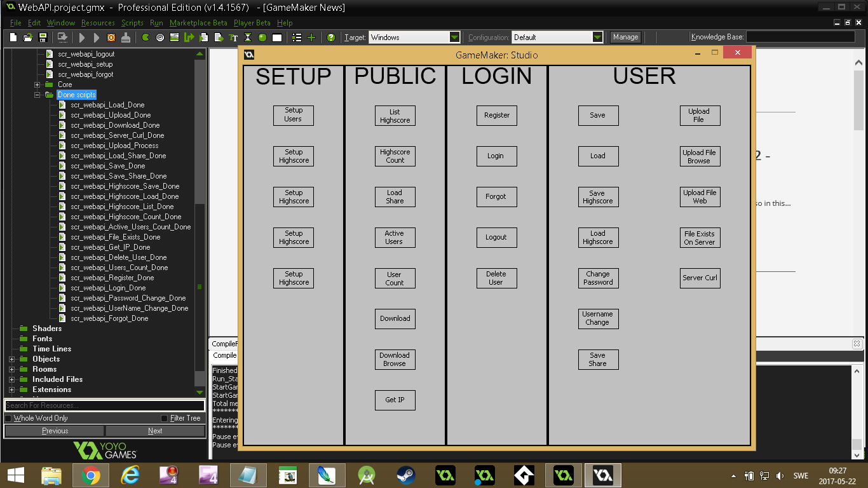Open the File menu
This screenshot has height=488, width=868.
15,23
